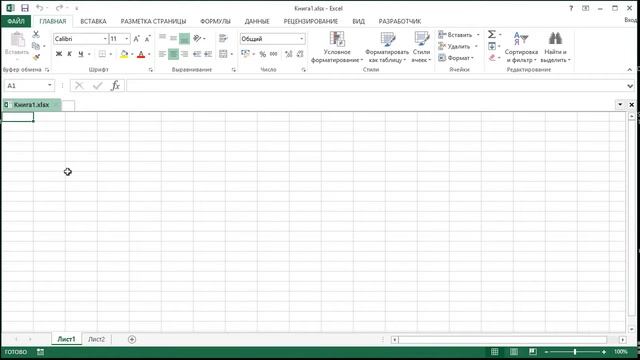Add a new sheet with plus button

(x=132, y=339)
